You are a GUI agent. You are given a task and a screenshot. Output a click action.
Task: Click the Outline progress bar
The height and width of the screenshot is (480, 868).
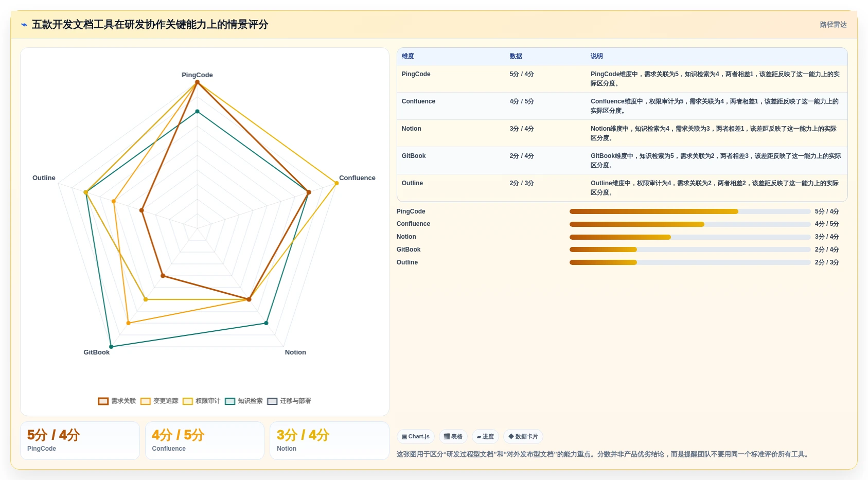click(690, 262)
